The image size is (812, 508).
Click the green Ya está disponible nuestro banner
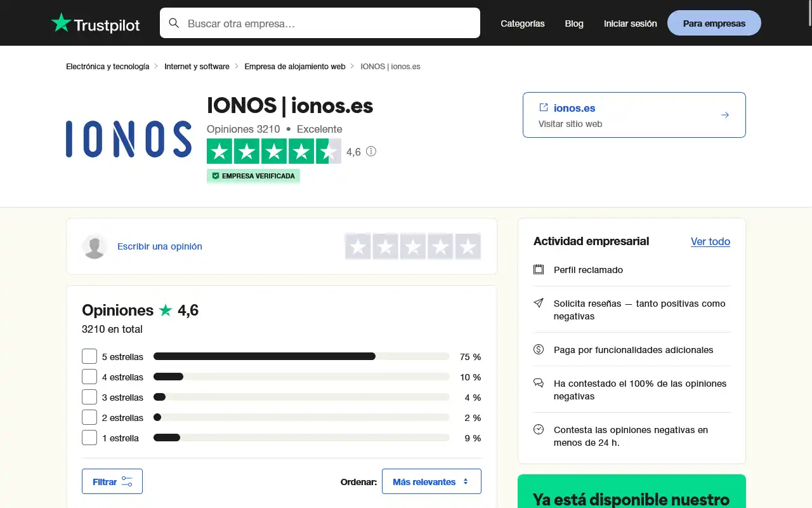pos(632,491)
